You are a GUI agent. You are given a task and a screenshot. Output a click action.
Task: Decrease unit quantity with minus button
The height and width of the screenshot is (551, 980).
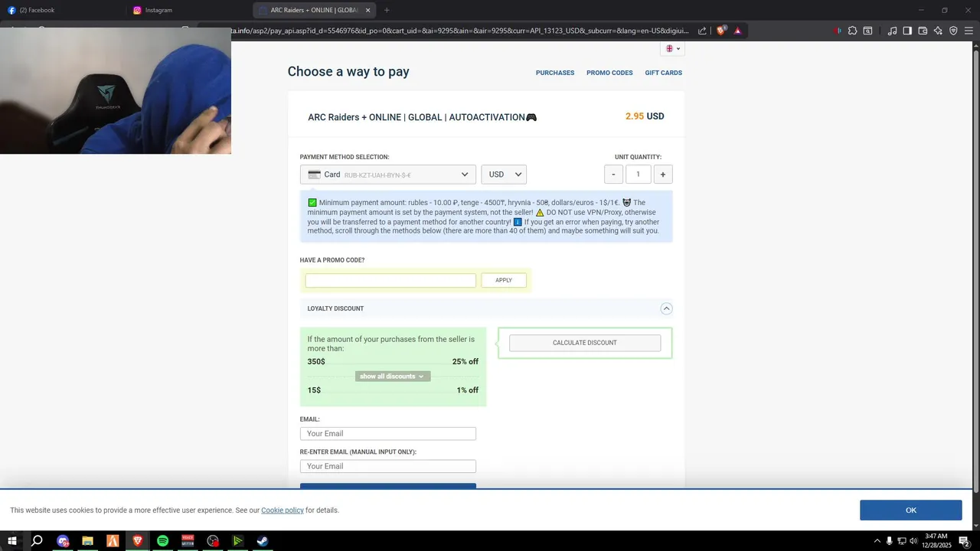(x=613, y=174)
